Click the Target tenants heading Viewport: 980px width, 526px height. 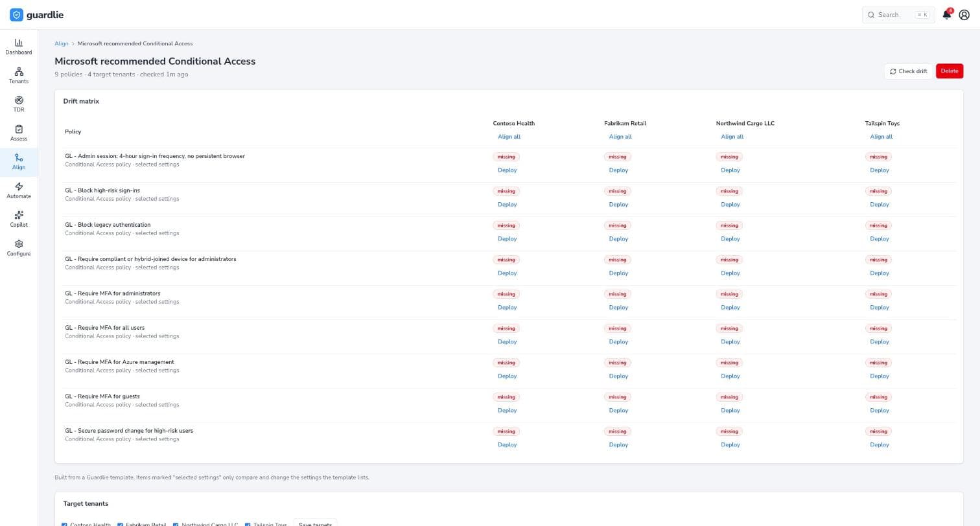pos(86,504)
